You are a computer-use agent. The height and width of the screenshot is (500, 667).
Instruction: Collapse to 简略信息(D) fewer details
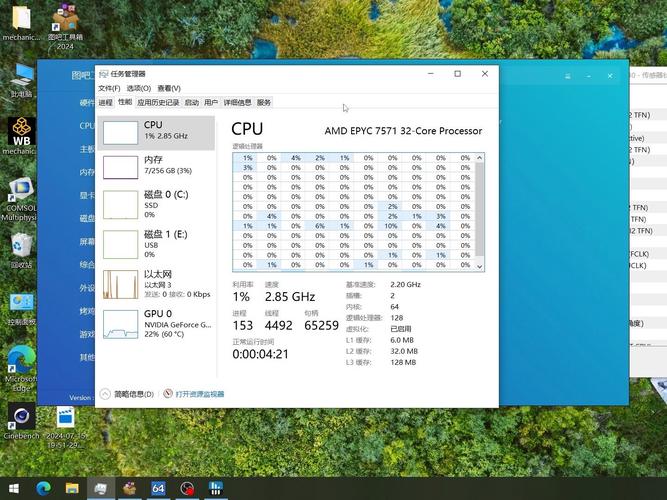(127, 394)
